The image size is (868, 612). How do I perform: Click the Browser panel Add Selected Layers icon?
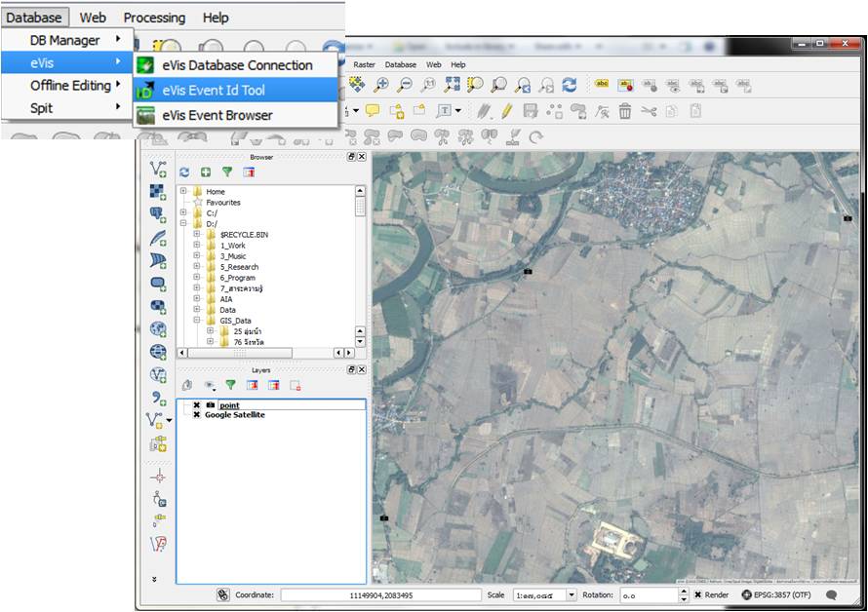point(206,172)
